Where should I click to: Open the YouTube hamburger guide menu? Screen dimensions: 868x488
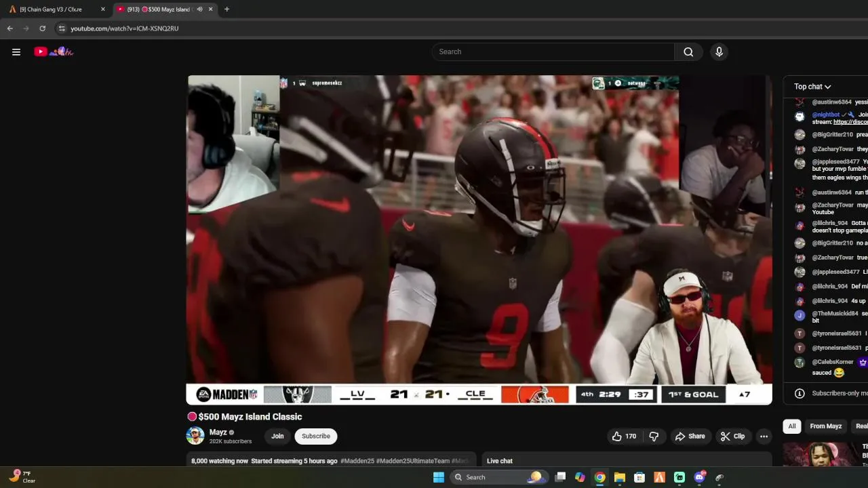16,52
